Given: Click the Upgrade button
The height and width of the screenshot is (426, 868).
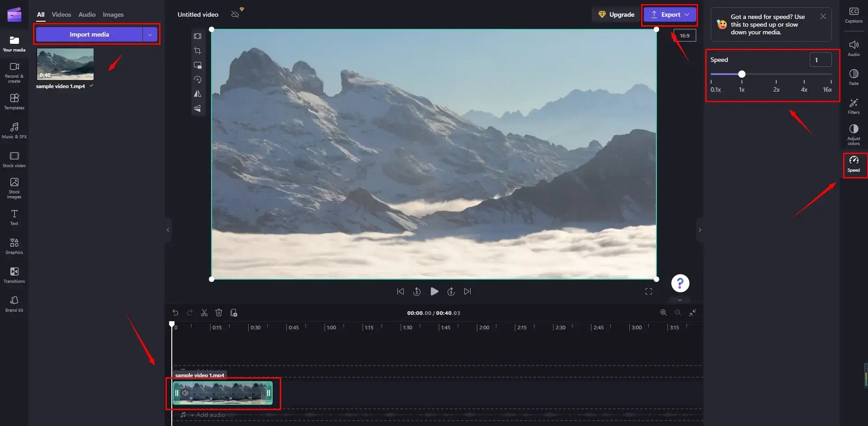Looking at the screenshot, I should 616,14.
